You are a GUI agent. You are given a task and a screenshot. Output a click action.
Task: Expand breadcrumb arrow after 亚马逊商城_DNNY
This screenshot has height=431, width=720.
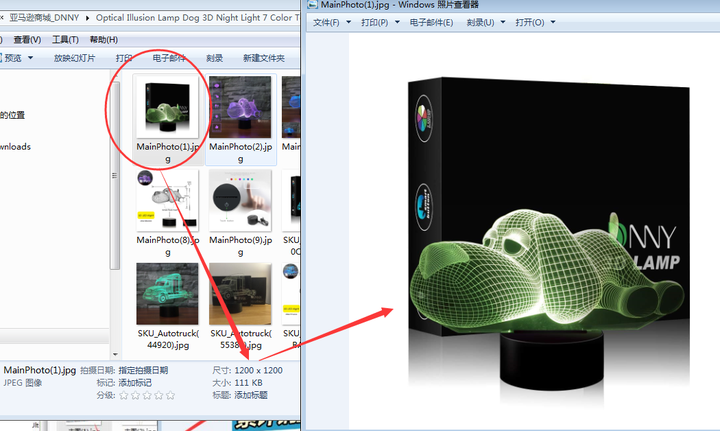pyautogui.click(x=87, y=18)
